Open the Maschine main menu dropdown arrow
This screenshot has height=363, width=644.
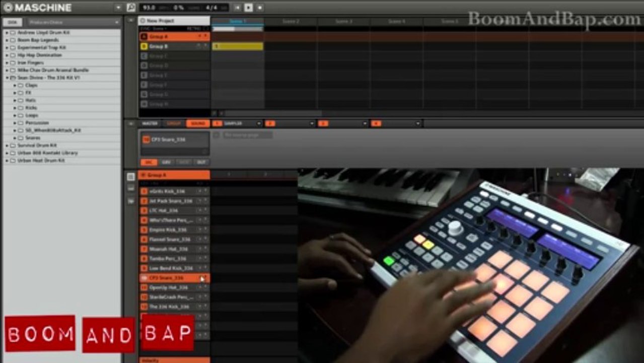[118, 8]
